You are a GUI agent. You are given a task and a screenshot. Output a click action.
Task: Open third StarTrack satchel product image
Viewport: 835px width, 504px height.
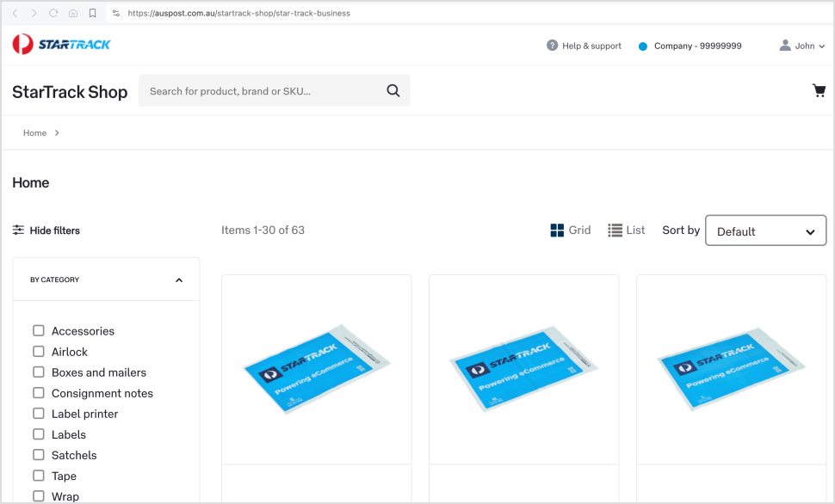731,369
